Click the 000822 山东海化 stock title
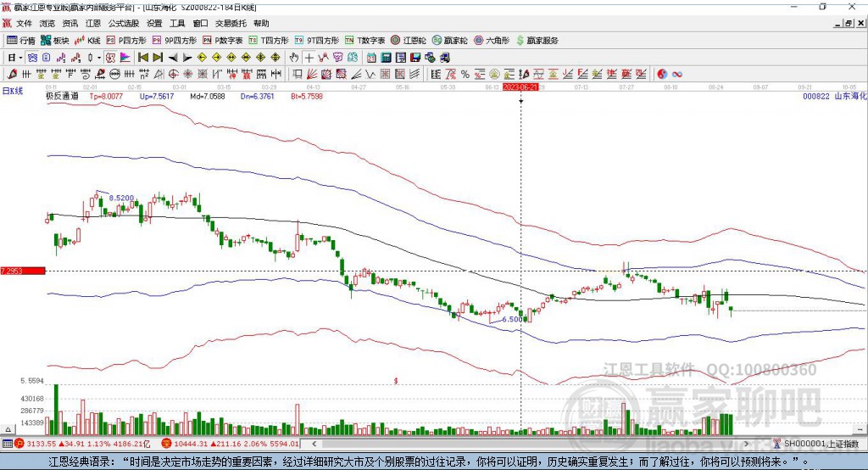868x470 pixels. coord(835,96)
